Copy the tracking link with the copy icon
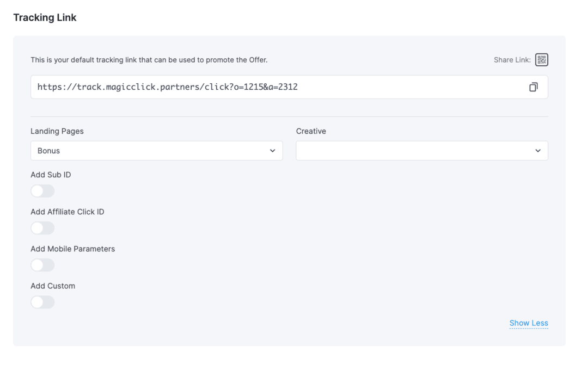 533,87
